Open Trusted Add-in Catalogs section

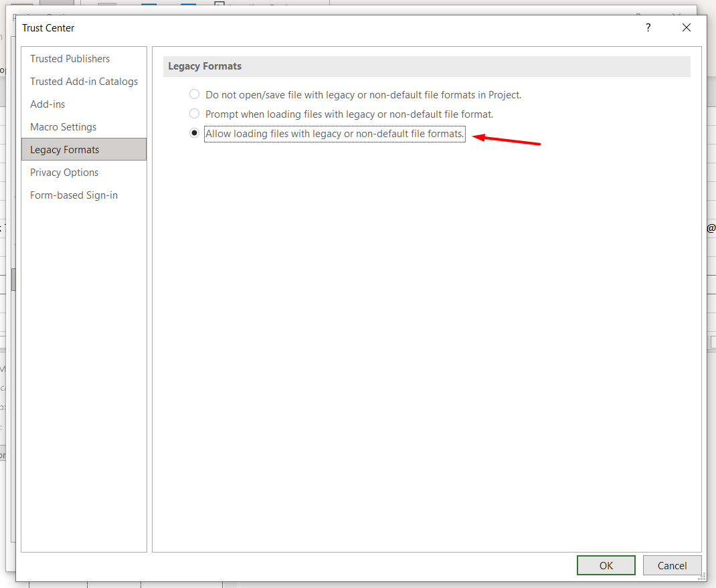pyautogui.click(x=84, y=82)
